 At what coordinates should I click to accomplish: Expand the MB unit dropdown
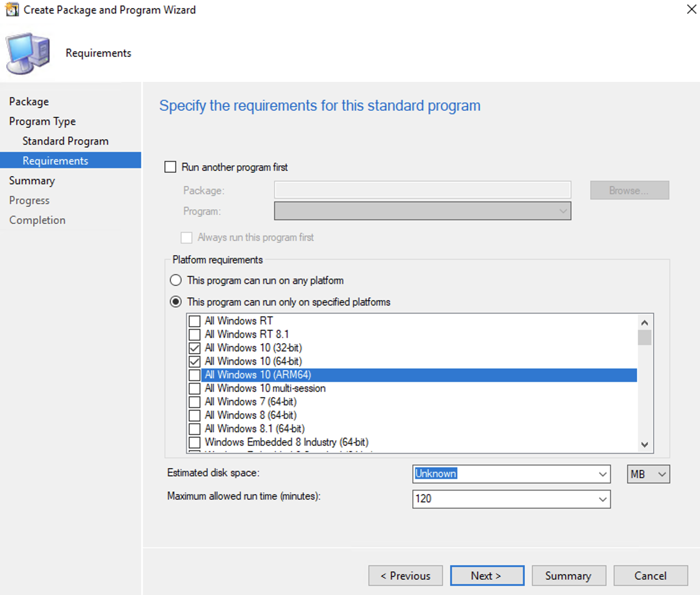point(661,474)
